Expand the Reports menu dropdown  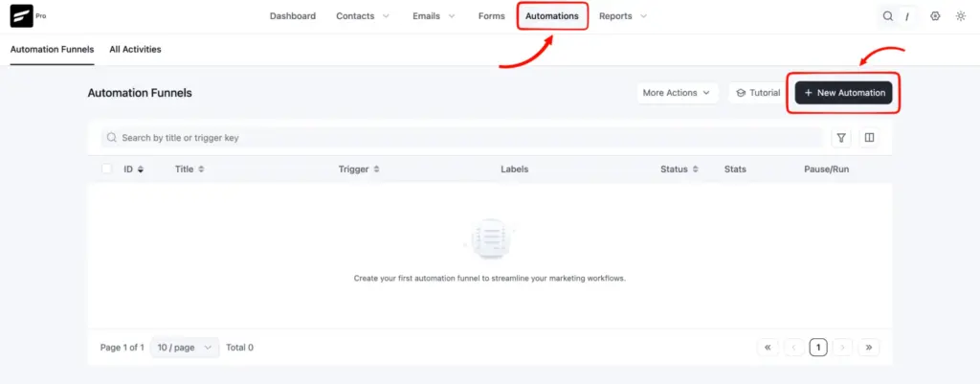(622, 16)
